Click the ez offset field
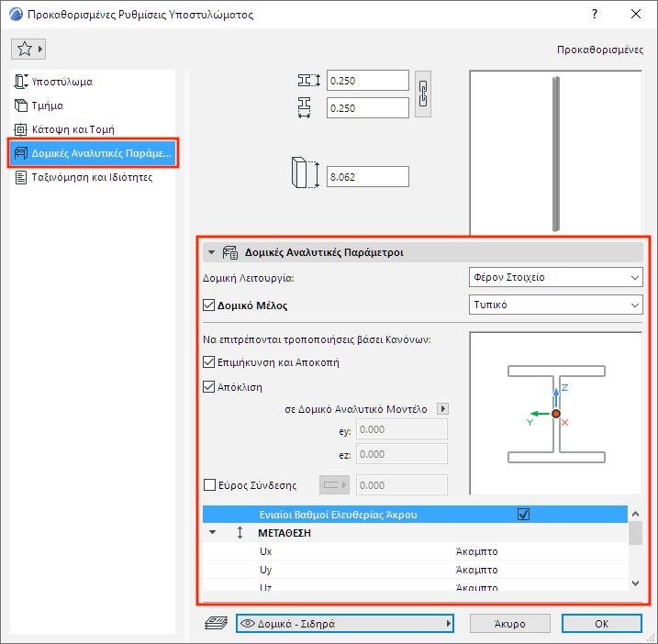The height and width of the screenshot is (644, 658). coord(402,454)
